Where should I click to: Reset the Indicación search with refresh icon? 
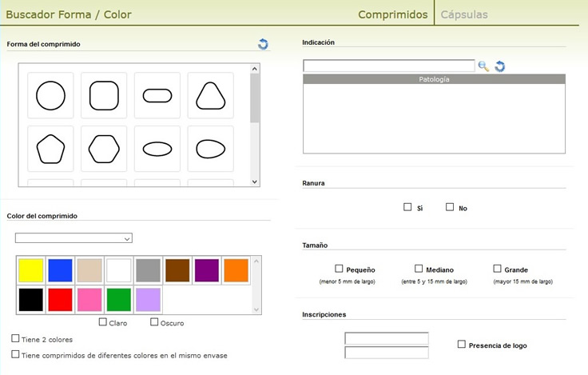500,66
